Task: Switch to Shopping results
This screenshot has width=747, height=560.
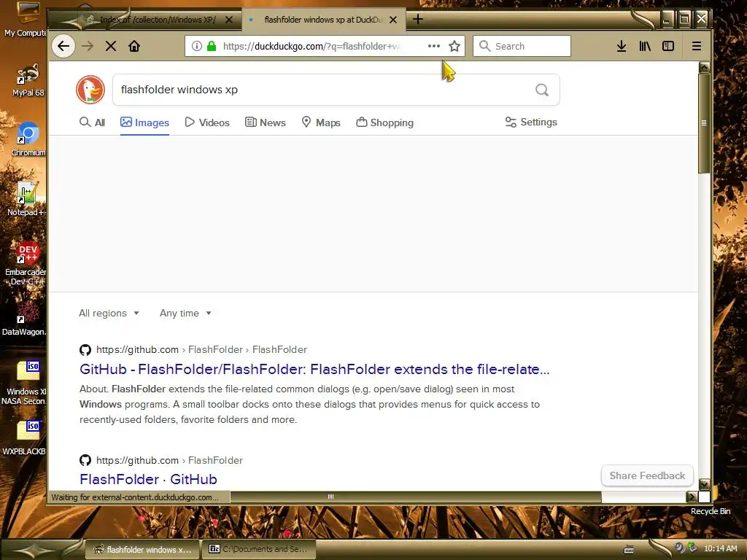Action: 385,122
